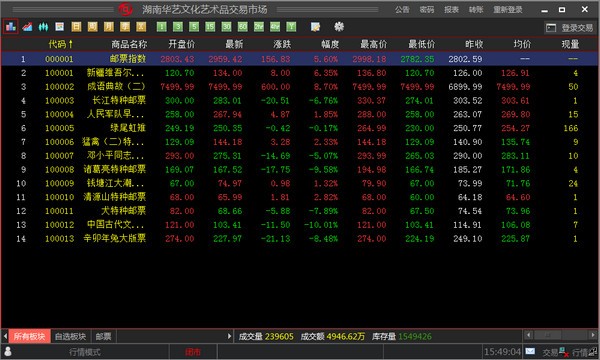Open the market quote list bar-chart icon
The image size is (600, 360).
[11, 27]
